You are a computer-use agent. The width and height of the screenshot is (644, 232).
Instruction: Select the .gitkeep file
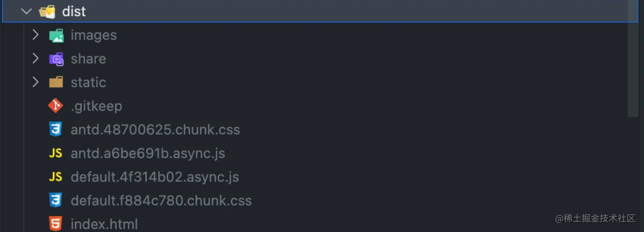[96, 106]
